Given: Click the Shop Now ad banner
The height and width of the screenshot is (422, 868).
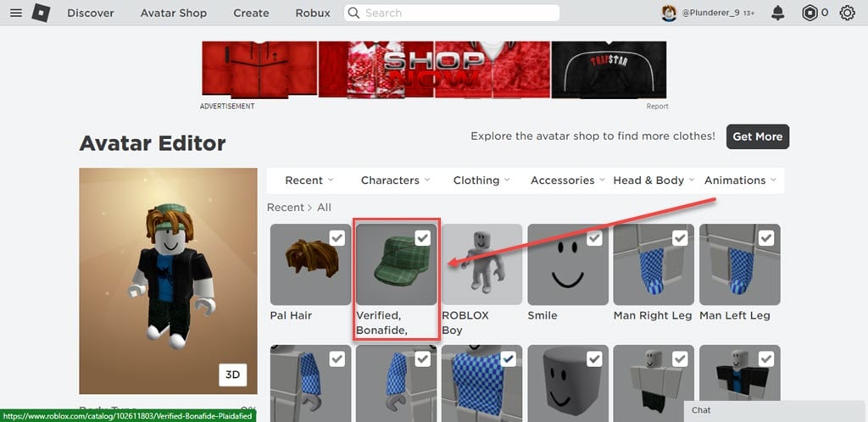Looking at the screenshot, I should pos(434,69).
